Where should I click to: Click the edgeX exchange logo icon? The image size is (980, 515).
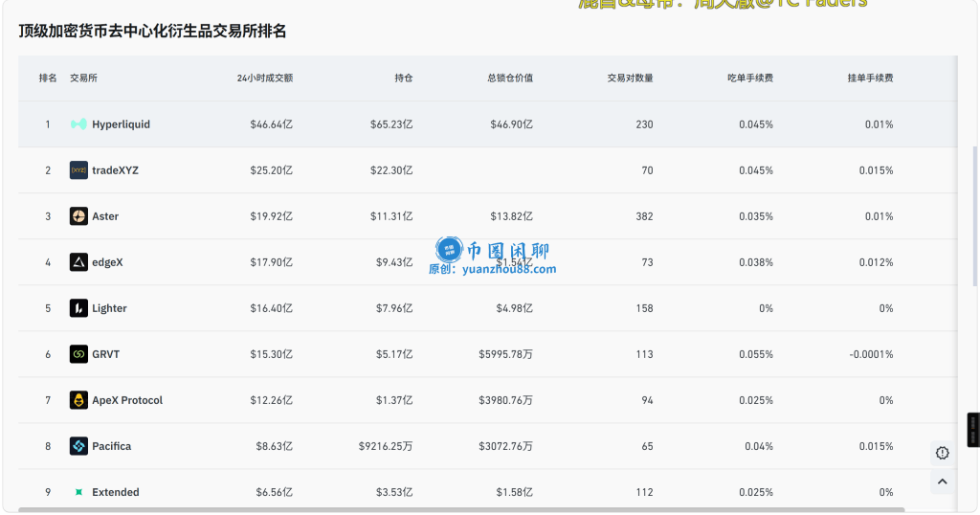pyautogui.click(x=78, y=262)
